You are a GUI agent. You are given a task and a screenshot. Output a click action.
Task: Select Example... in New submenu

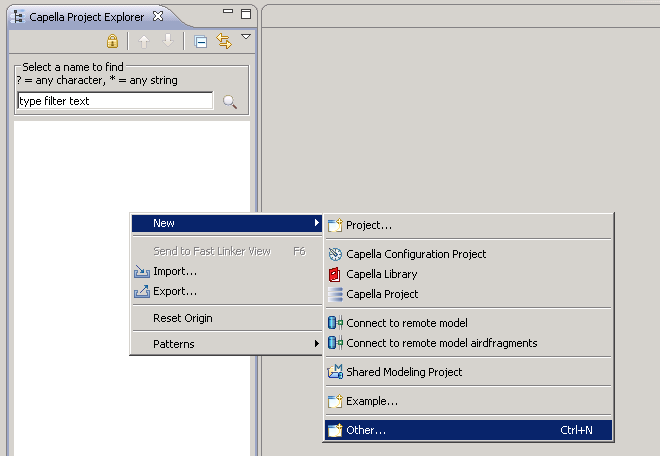[x=468, y=401]
